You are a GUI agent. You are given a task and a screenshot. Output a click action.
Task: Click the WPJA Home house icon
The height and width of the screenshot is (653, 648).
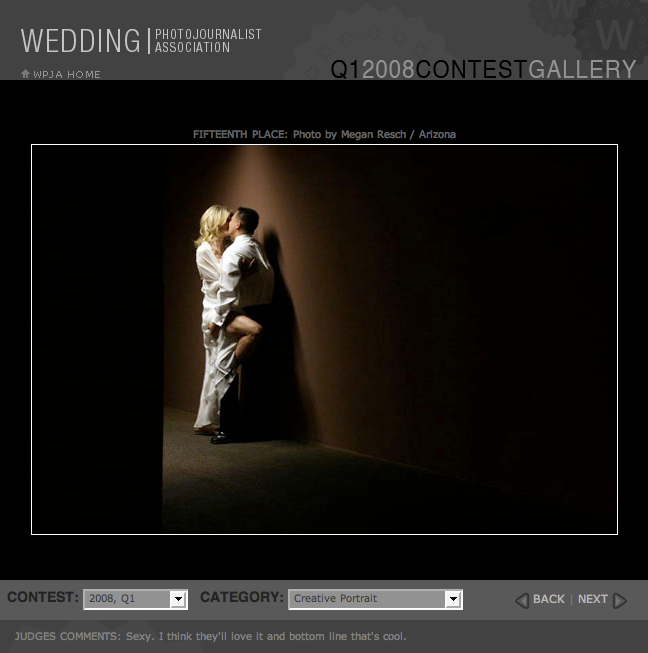click(x=25, y=74)
